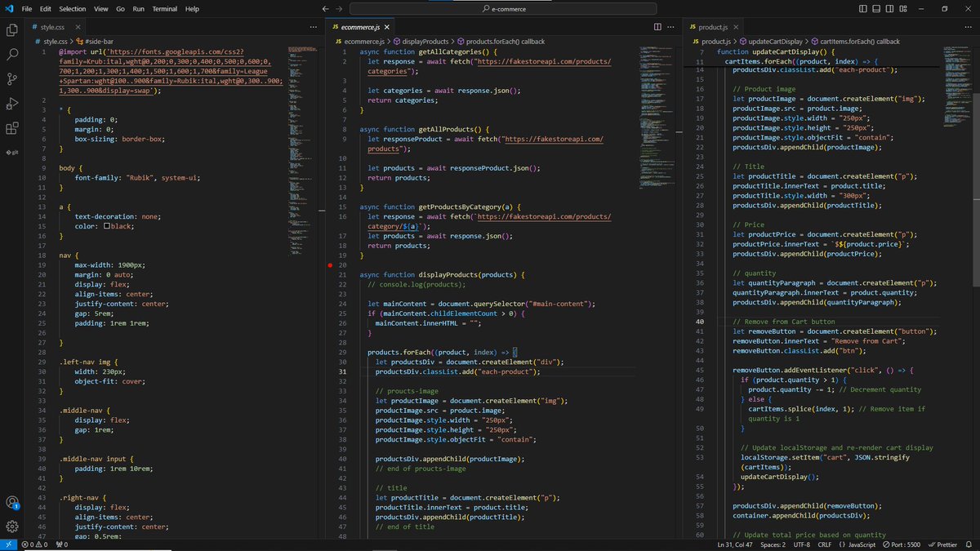Expand the #side-bar breadcrumb

click(96, 41)
